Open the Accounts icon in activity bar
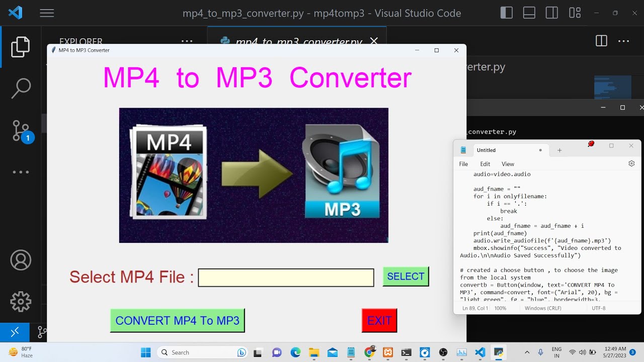Screen dimensions: 644x362 click(21, 260)
